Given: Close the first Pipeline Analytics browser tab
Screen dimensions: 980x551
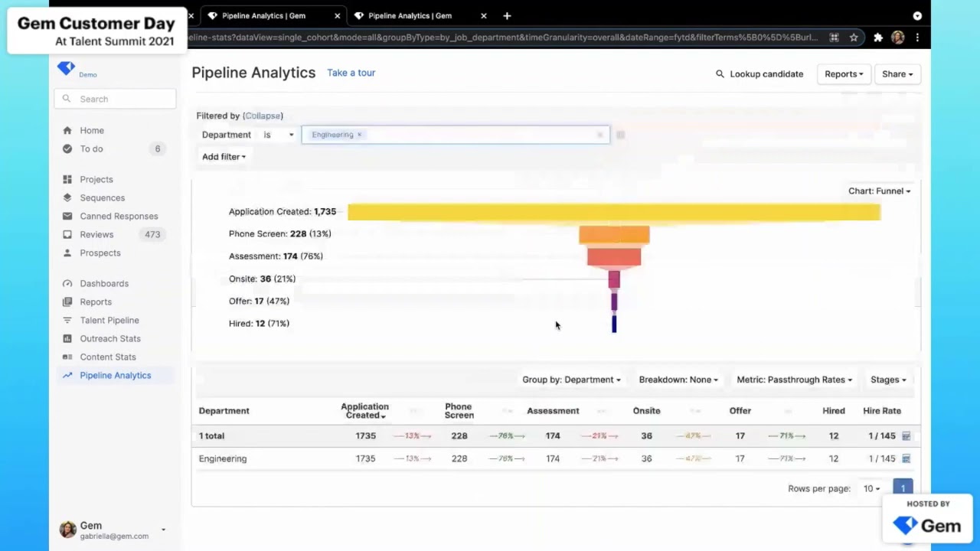Looking at the screenshot, I should [x=337, y=15].
